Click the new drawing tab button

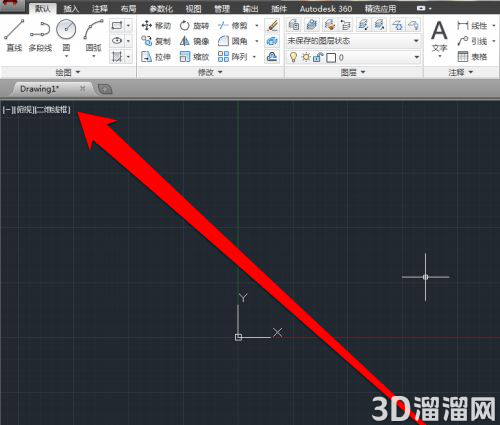click(x=105, y=89)
